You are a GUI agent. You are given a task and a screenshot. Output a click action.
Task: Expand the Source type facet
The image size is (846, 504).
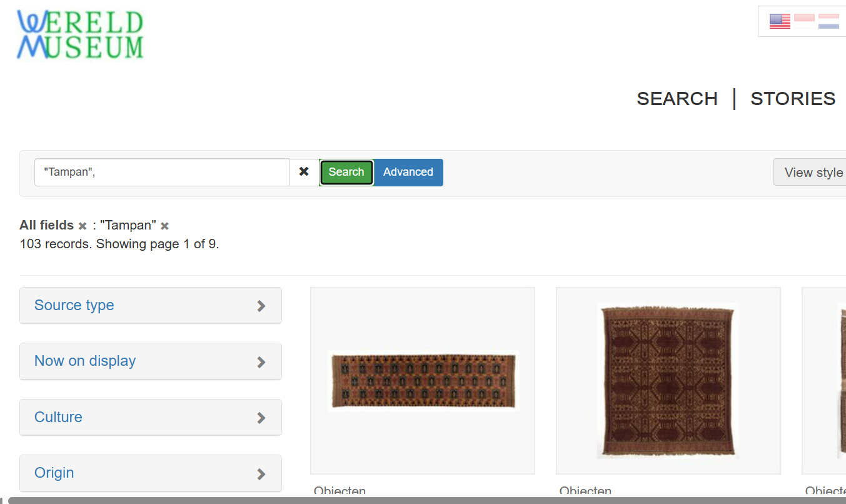point(151,305)
